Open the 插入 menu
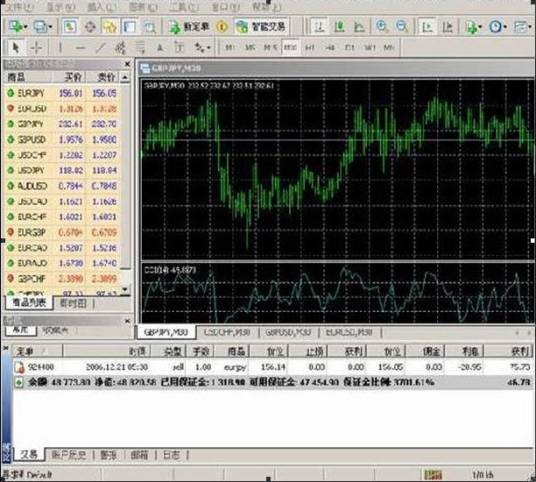The image size is (536, 482). point(102,7)
